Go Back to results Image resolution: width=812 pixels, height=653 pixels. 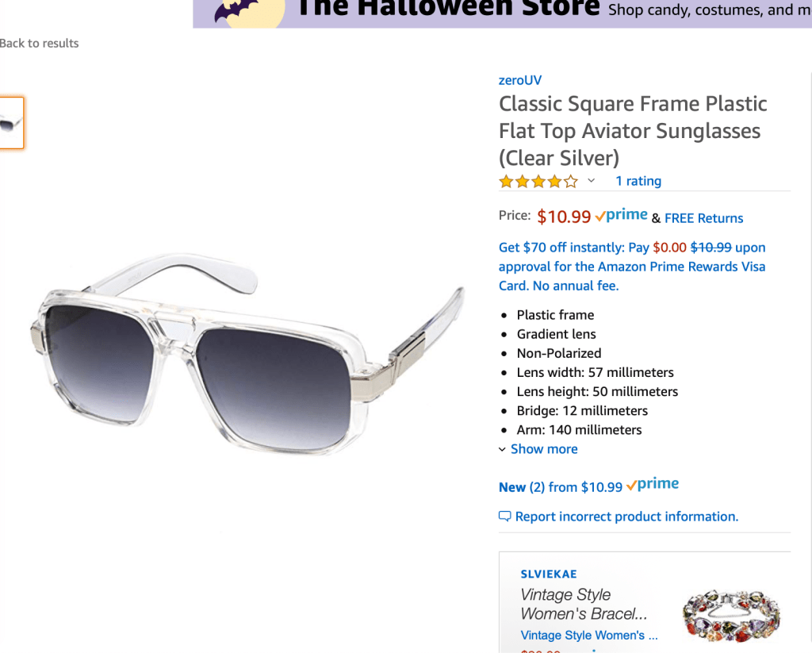point(40,44)
